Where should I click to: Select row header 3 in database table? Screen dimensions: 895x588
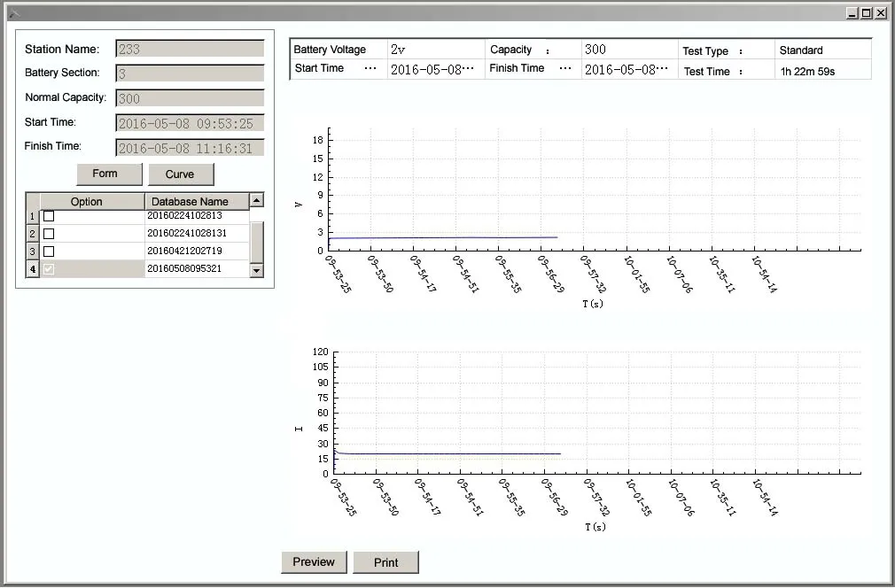33,251
